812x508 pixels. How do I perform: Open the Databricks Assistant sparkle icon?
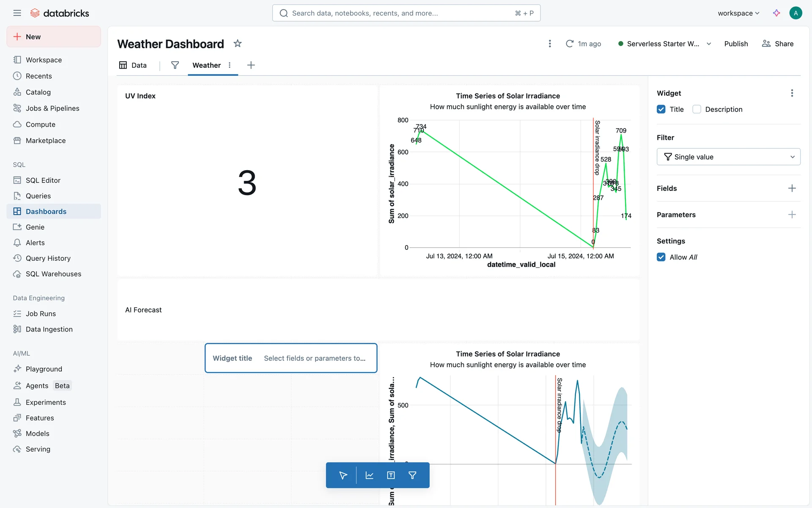click(776, 13)
